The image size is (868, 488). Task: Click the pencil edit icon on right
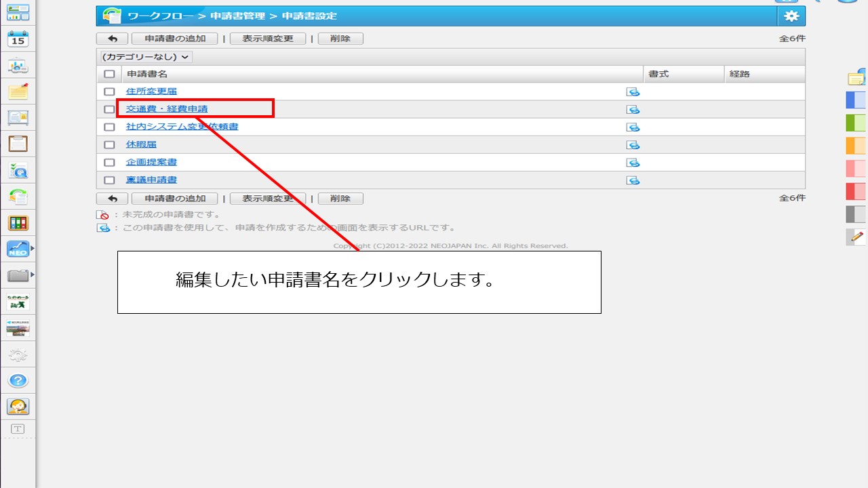pos(857,237)
